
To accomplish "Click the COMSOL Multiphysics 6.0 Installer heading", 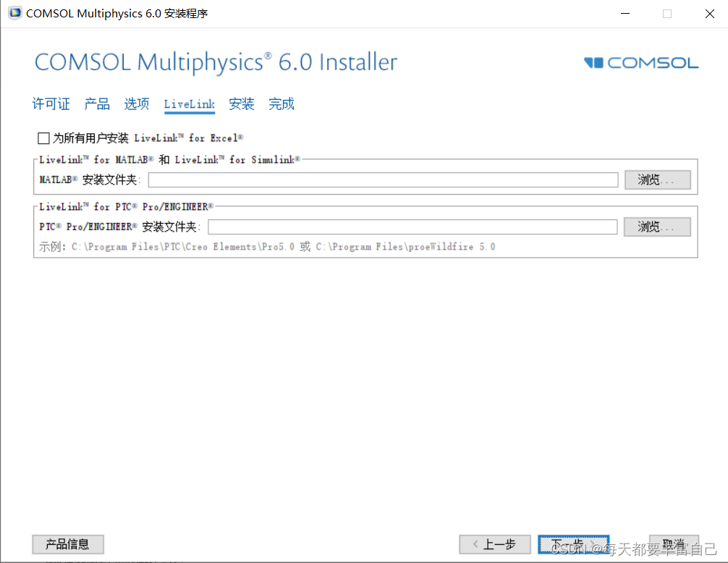I will point(216,62).
